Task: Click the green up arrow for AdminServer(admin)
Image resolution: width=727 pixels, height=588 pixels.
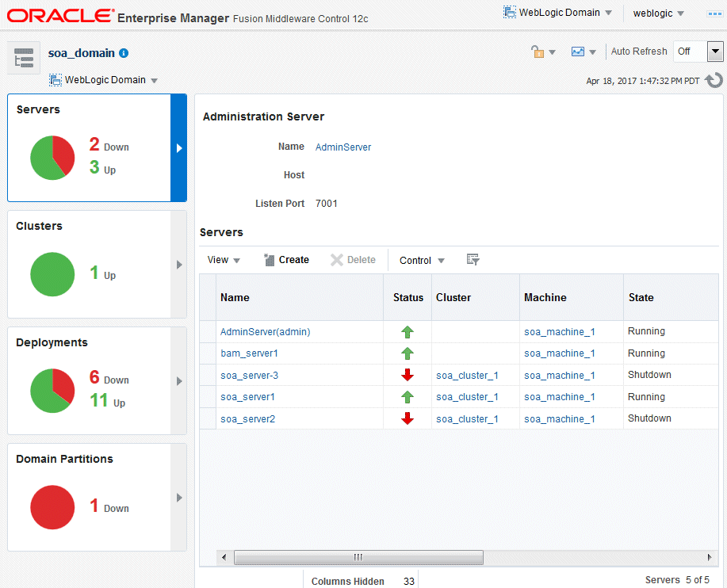Action: [408, 332]
